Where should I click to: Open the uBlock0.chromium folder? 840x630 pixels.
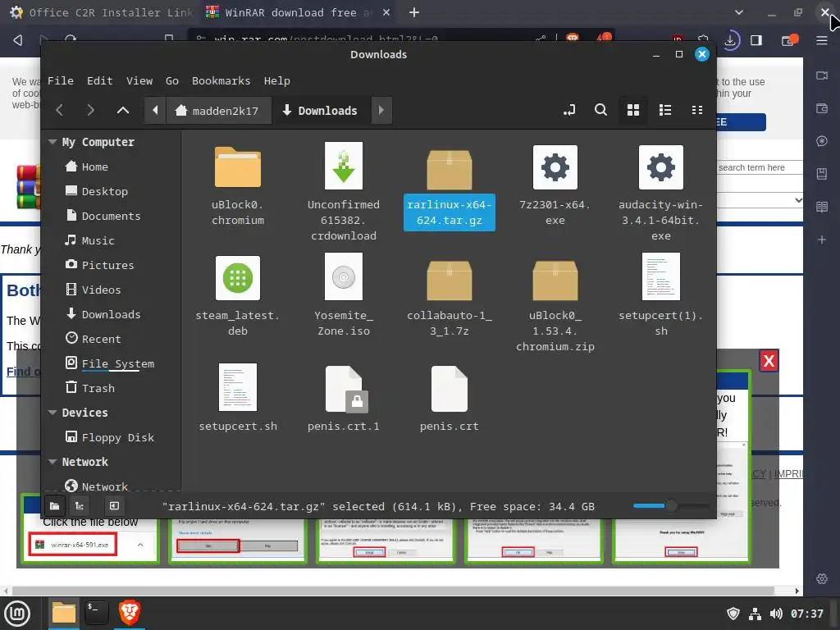[x=238, y=185]
